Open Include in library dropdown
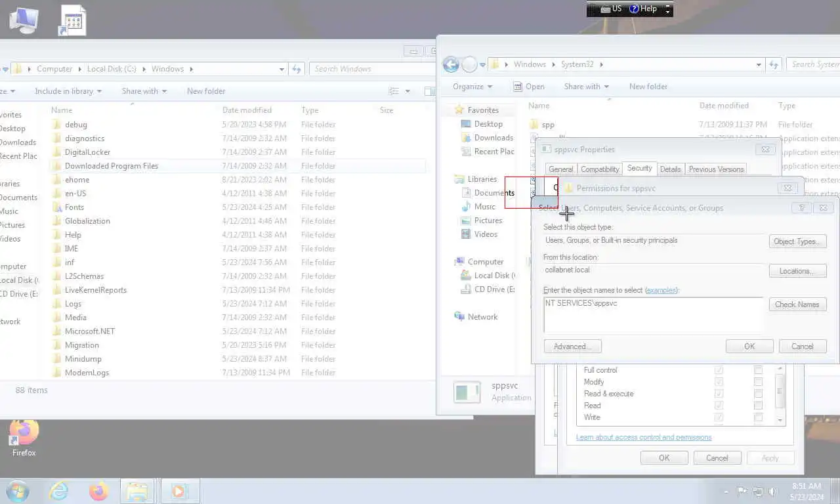The height and width of the screenshot is (504, 840). 68,91
